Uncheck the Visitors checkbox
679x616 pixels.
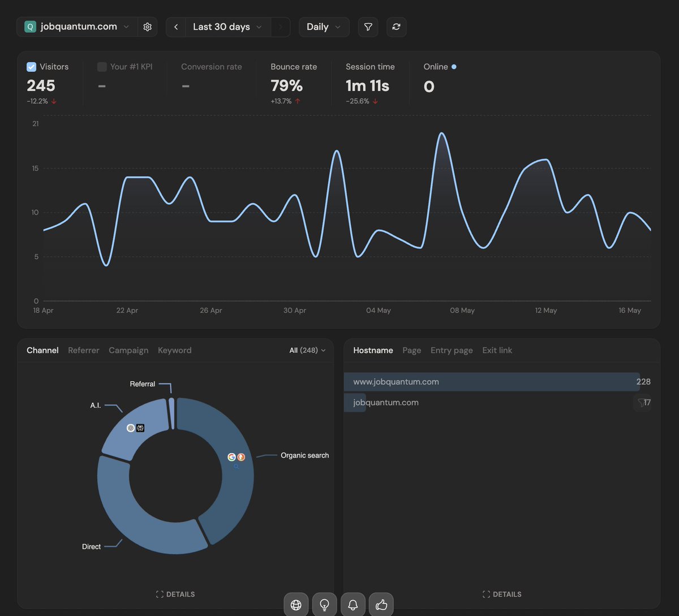pos(32,67)
